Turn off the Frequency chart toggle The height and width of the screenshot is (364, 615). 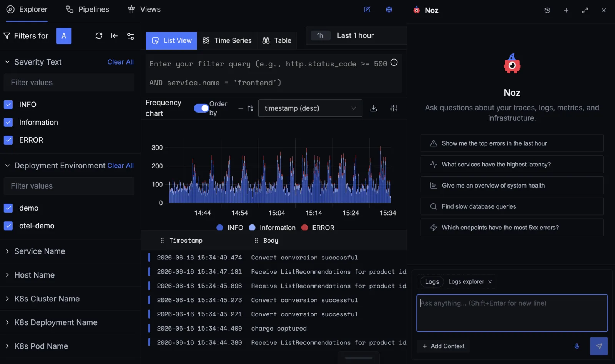pos(201,108)
